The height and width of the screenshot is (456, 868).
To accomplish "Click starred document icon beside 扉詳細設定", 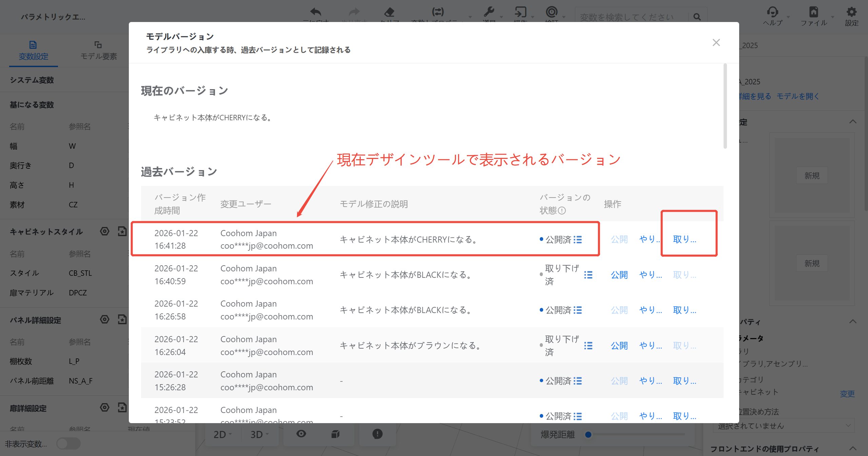I will coord(122,408).
